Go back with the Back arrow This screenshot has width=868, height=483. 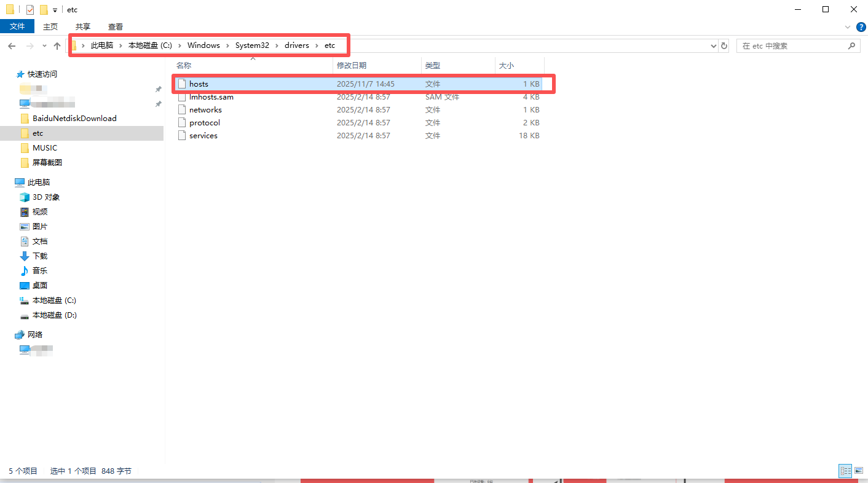(x=12, y=46)
